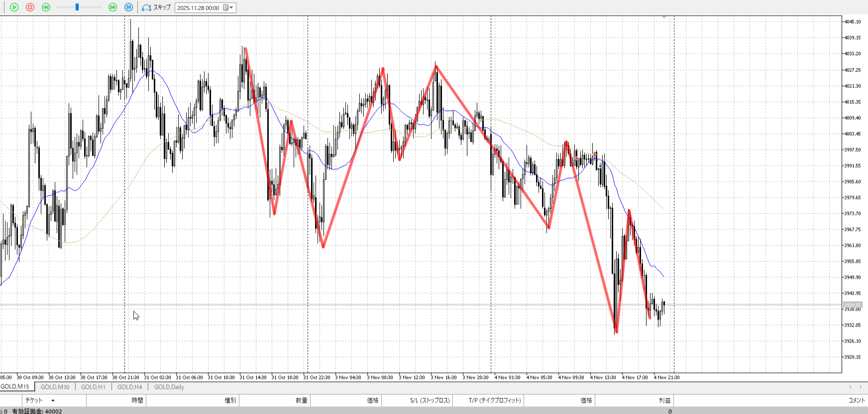Sort by the チケット column header
868x414 pixels.
pos(34,400)
